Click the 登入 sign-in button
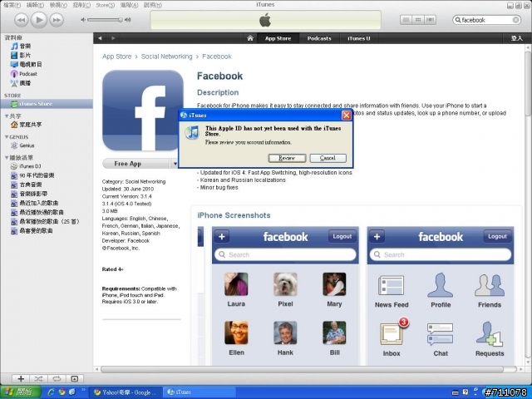This screenshot has height=399, width=532. point(516,38)
